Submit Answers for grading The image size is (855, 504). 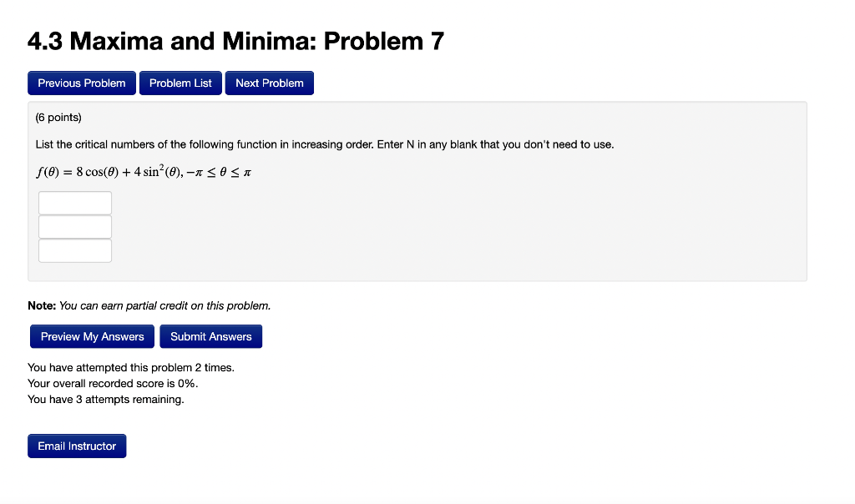[210, 336]
